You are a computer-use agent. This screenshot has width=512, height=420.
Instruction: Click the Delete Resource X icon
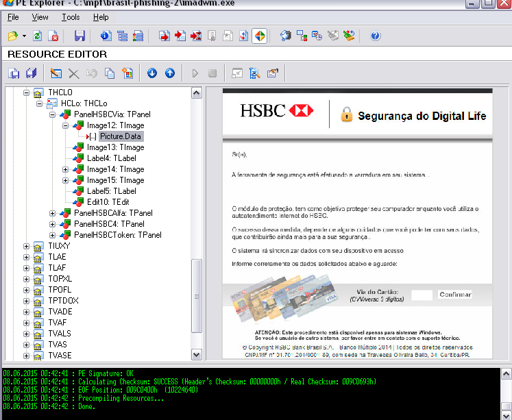[x=74, y=73]
